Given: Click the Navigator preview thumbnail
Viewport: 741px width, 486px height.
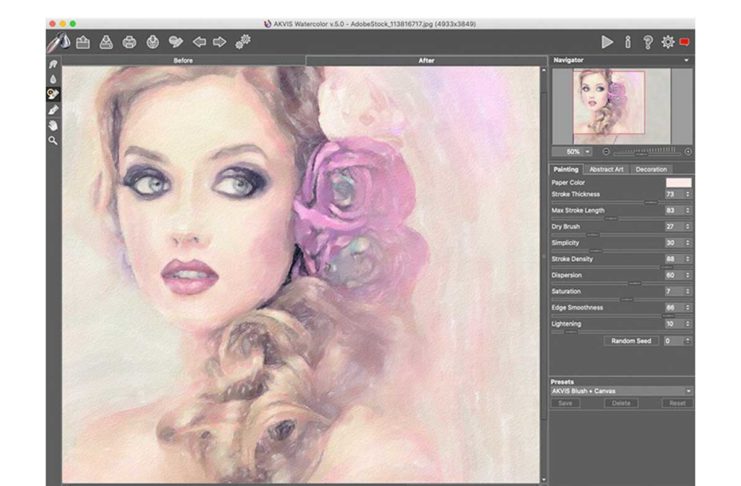Looking at the screenshot, I should (608, 105).
